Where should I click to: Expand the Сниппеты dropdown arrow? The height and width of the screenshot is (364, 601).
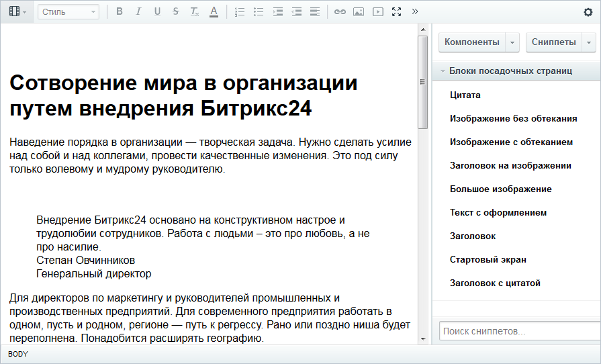point(589,42)
